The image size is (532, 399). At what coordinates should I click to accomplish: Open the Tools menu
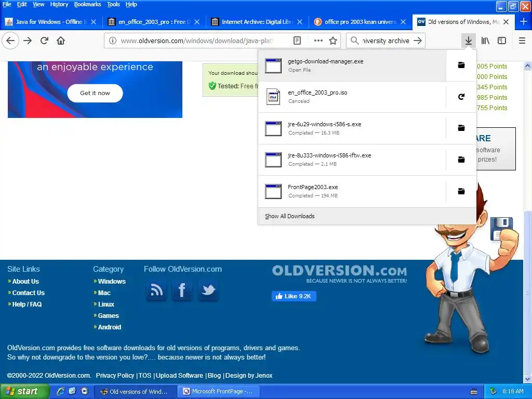(113, 4)
